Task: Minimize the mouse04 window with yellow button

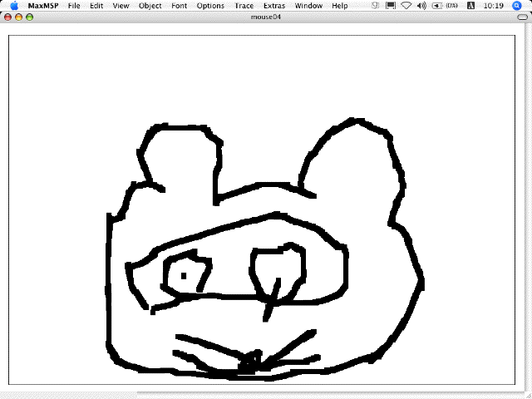Action: click(18, 17)
